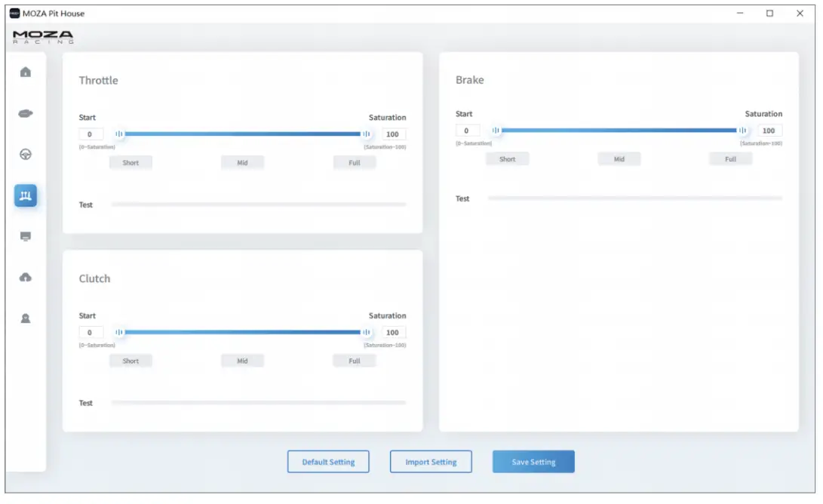
Task: Open the cloud upload sidebar icon
Action: tap(25, 277)
